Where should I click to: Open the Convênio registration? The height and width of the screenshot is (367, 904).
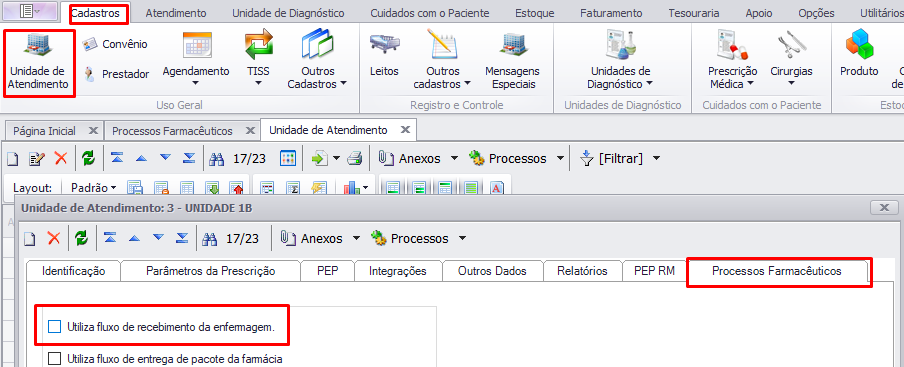coord(115,44)
